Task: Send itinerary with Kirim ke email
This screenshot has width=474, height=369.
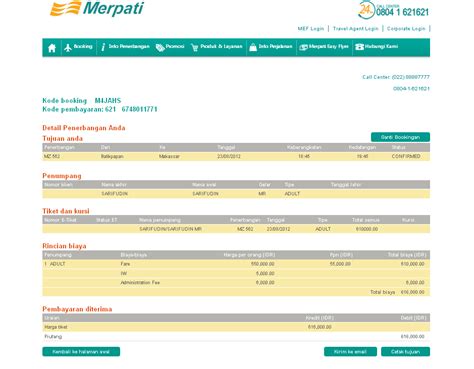Action: pos(350,352)
